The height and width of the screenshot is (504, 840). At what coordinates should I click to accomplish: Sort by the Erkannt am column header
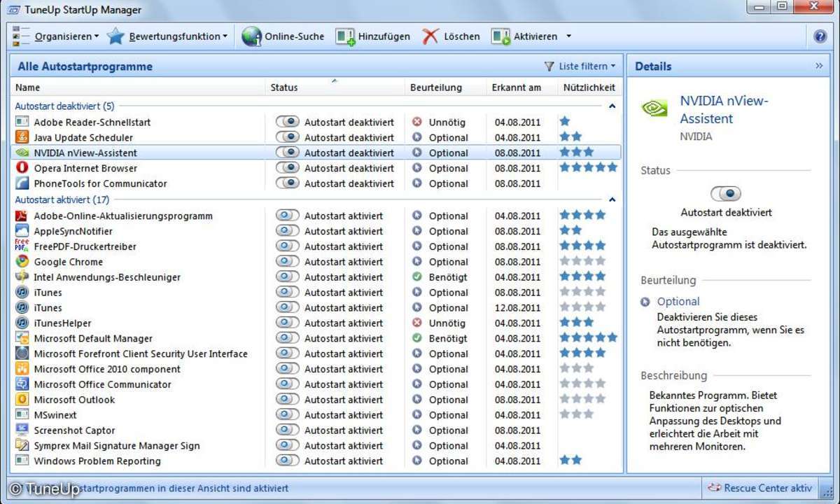coord(521,87)
